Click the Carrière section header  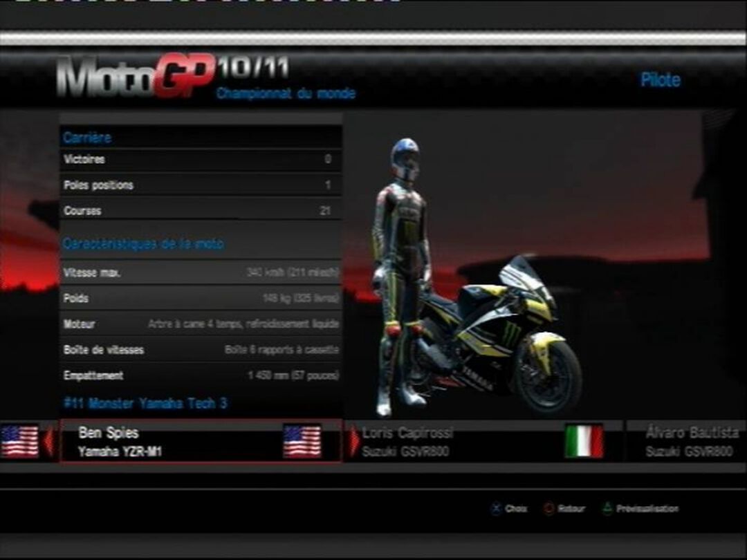(x=87, y=138)
